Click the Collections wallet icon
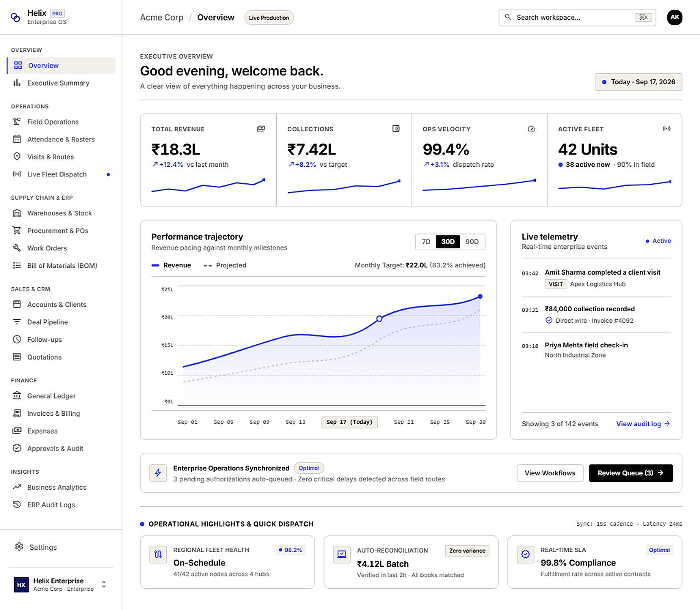The width and height of the screenshot is (700, 610). 396,129
